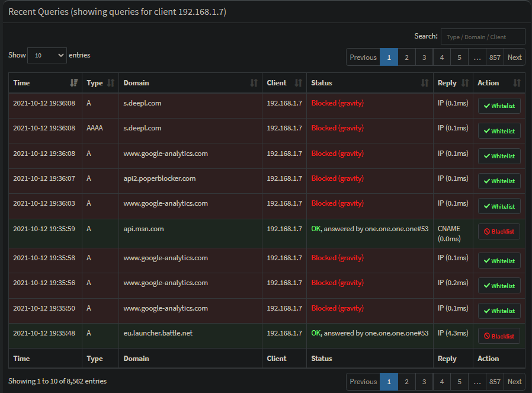The image size is (532, 393).
Task: Click Next in the bottom pagination
Action: [x=515, y=382]
